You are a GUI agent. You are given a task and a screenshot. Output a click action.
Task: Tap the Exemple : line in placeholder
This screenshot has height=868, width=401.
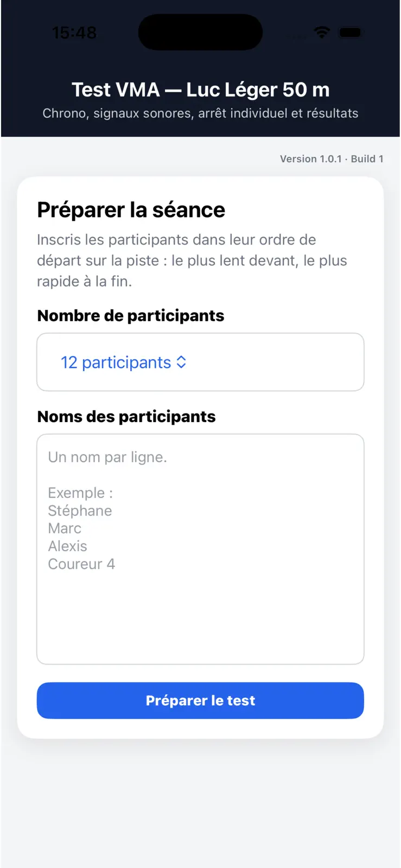(x=80, y=493)
